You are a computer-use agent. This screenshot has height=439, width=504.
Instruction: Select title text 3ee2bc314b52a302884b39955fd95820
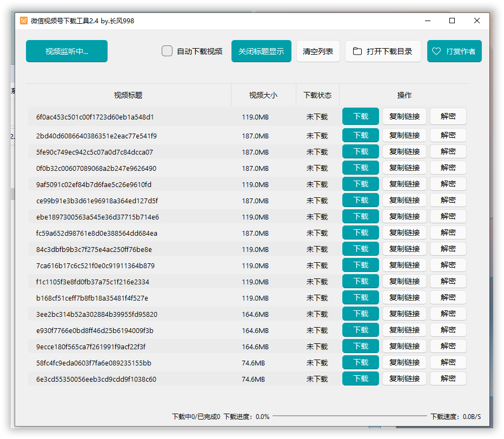97,314
